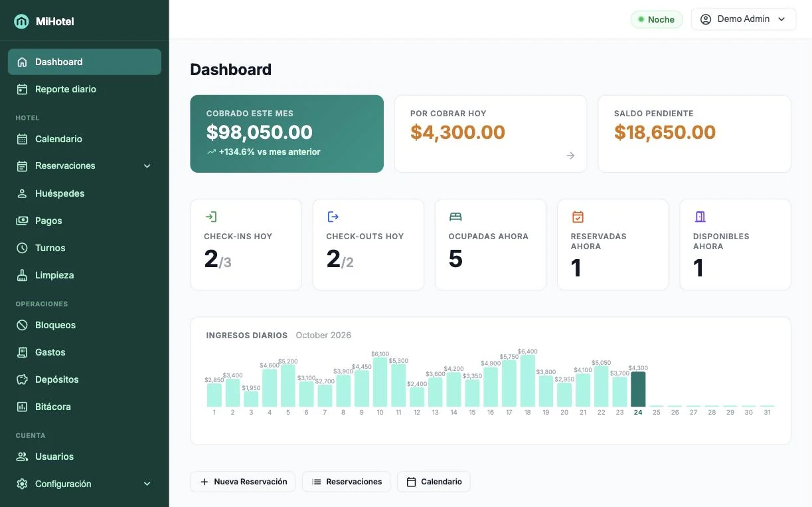Open Reporte diario from the sidebar
The width and height of the screenshot is (812, 507).
click(x=84, y=89)
